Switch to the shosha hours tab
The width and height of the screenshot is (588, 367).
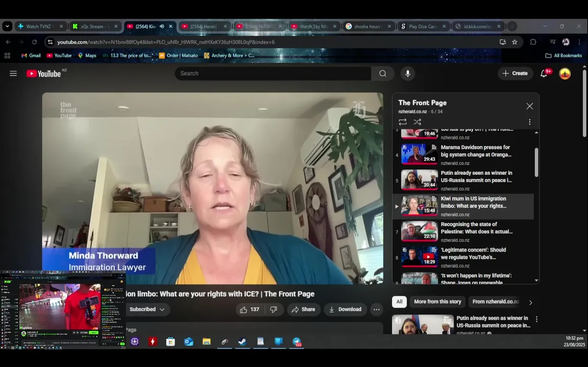[368, 27]
